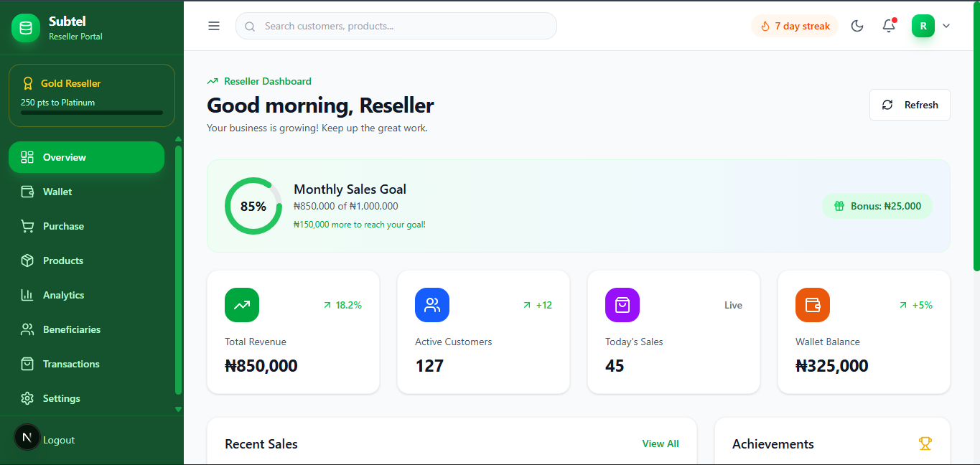Click the 85% circular progress ring
This screenshot has width=980, height=465.
(x=253, y=206)
